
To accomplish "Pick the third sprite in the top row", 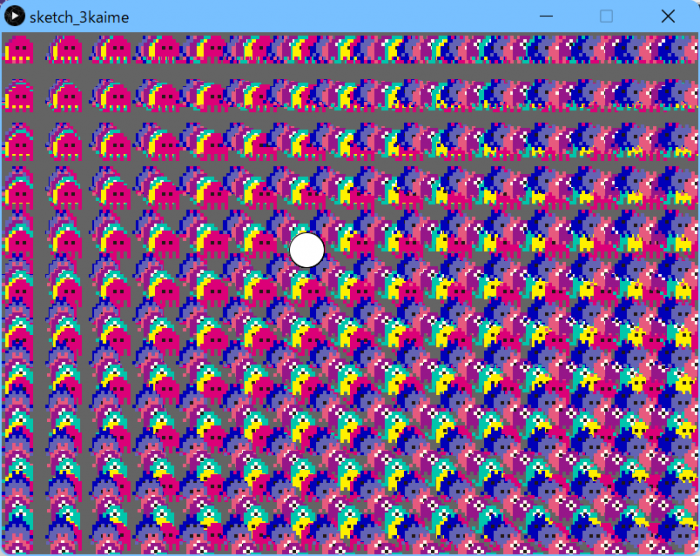I will tap(116, 48).
